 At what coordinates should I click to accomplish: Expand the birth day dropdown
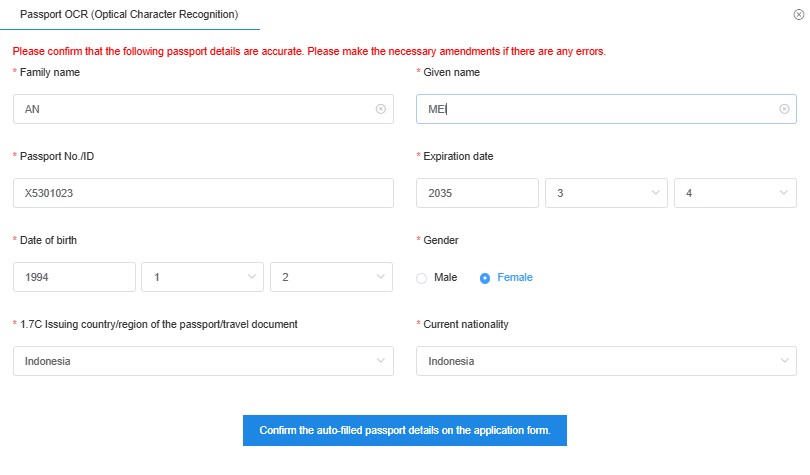(331, 277)
